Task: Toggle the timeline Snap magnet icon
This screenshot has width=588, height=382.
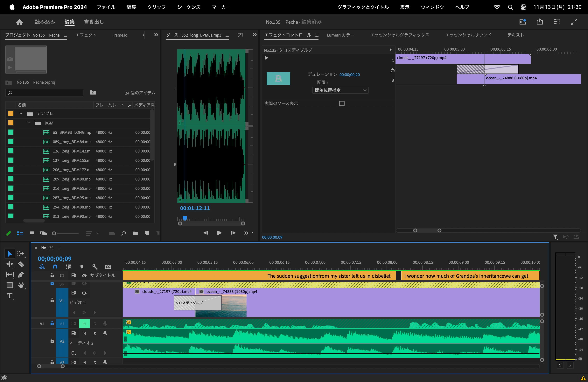Action: click(55, 267)
